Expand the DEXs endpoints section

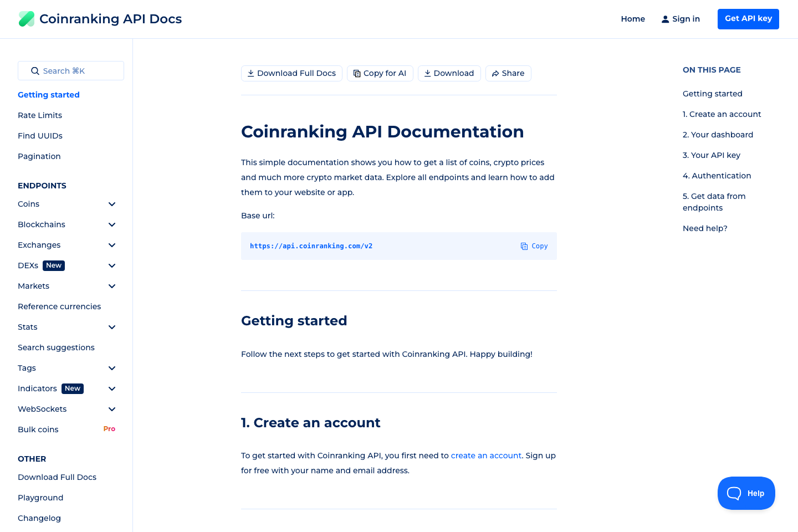[x=112, y=265]
